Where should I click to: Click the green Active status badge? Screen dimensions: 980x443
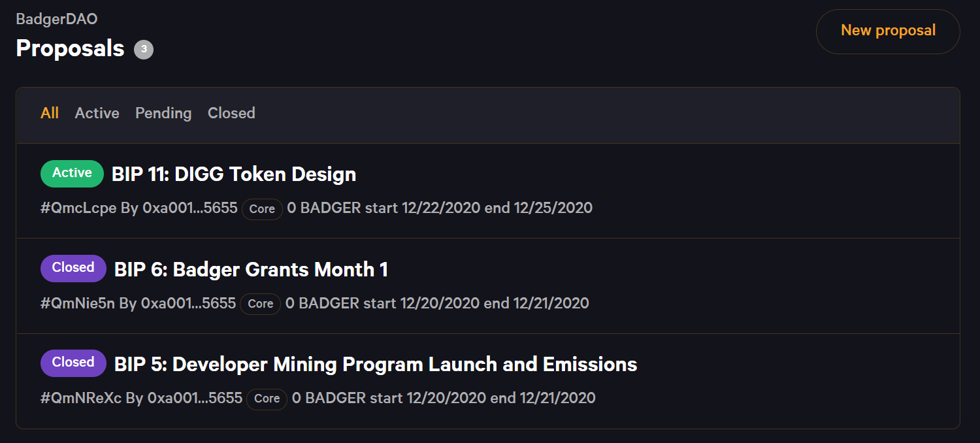[x=72, y=173]
